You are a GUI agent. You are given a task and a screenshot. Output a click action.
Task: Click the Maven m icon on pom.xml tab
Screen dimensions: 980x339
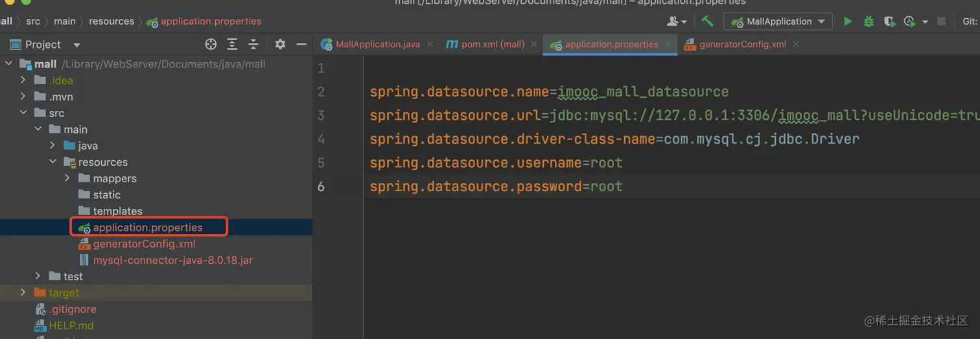tap(452, 44)
